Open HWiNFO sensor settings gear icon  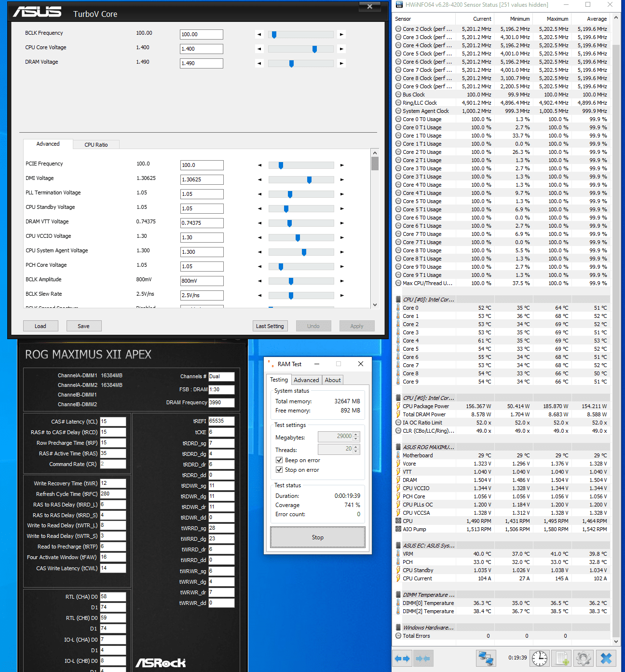(584, 658)
